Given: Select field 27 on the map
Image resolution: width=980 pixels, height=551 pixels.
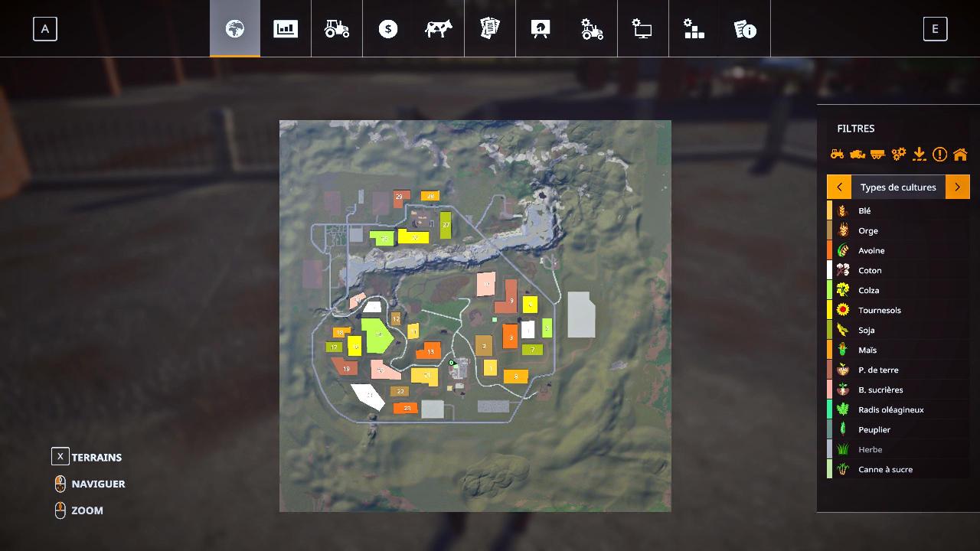Looking at the screenshot, I should click(x=446, y=225).
